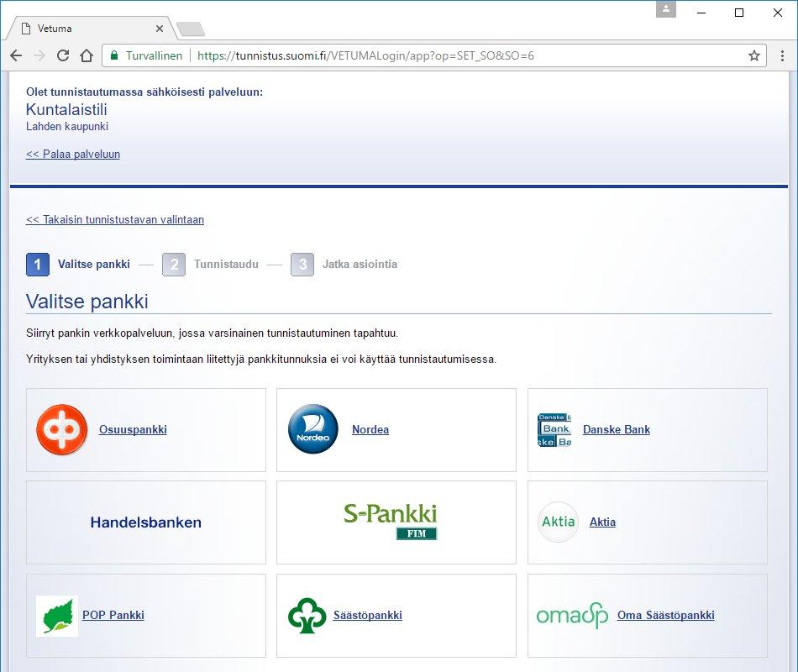The image size is (798, 672).
Task: Open a new tab next to Vetuma
Action: click(x=191, y=29)
